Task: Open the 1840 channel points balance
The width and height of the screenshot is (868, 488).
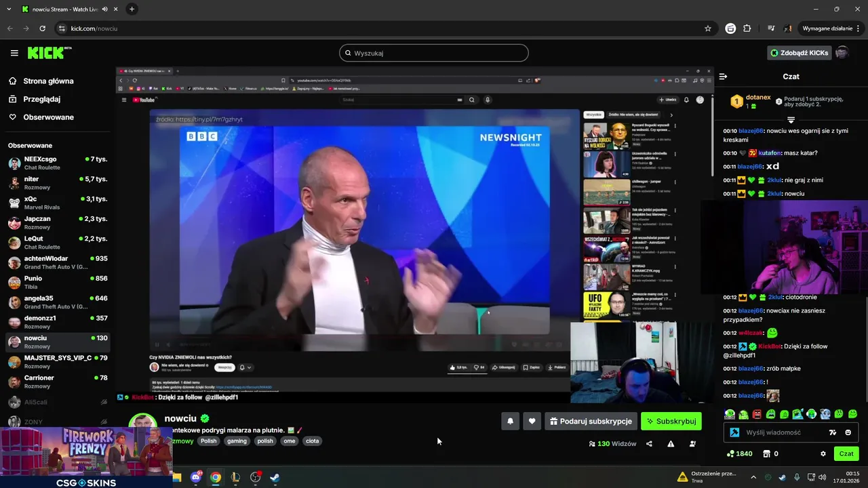Action: coord(739,453)
